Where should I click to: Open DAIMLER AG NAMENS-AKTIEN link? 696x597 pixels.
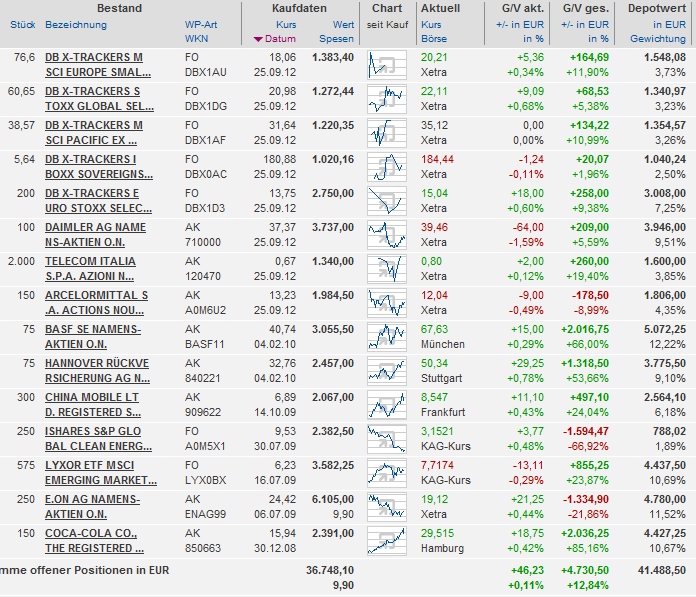95,235
